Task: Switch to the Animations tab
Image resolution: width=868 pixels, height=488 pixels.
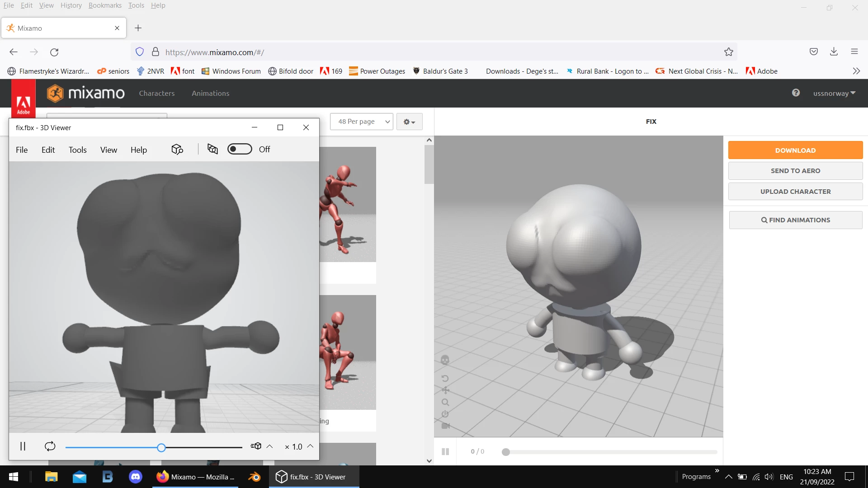Action: (210, 93)
